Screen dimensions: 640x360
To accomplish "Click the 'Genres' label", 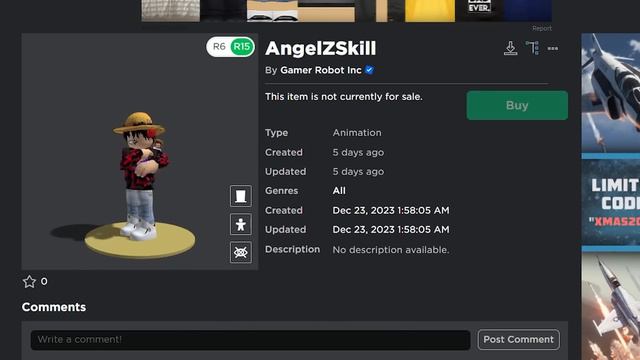I will (x=281, y=191).
